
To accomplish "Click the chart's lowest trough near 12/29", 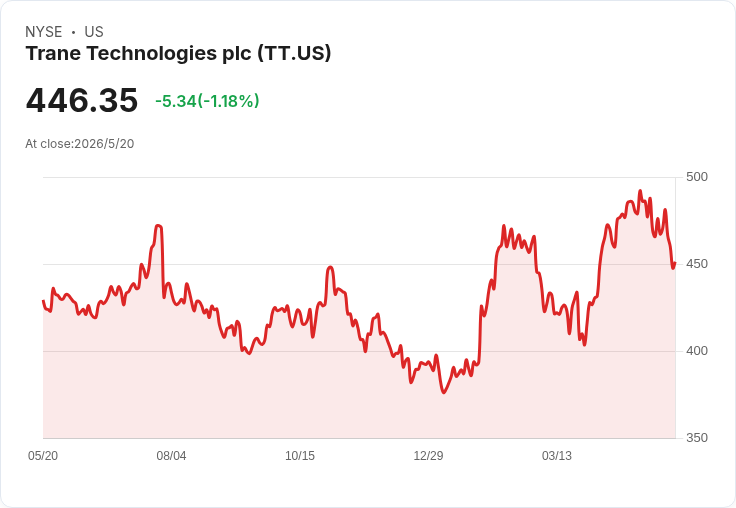I will tap(444, 392).
